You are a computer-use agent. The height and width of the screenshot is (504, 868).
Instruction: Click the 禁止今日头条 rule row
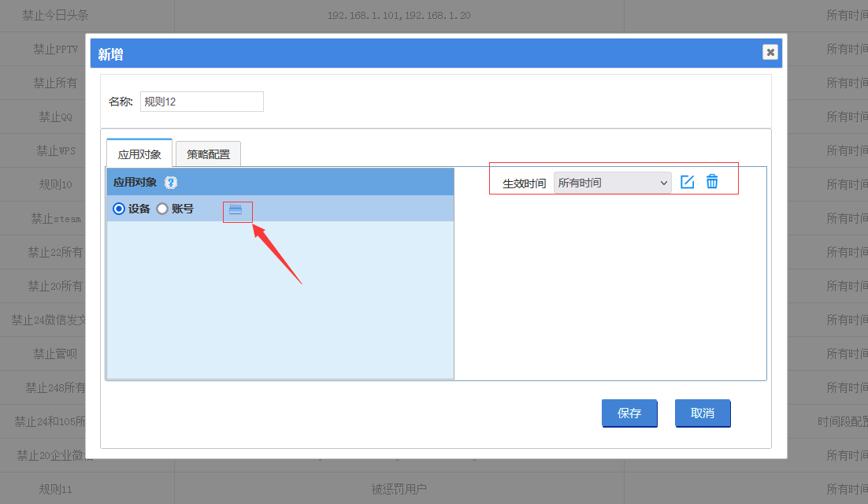coord(55,15)
